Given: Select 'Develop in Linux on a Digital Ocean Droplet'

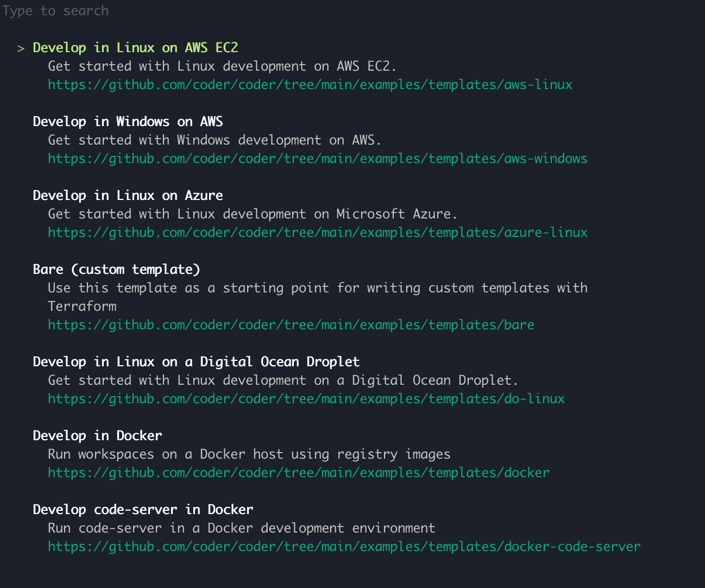Looking at the screenshot, I should pyautogui.click(x=196, y=362).
